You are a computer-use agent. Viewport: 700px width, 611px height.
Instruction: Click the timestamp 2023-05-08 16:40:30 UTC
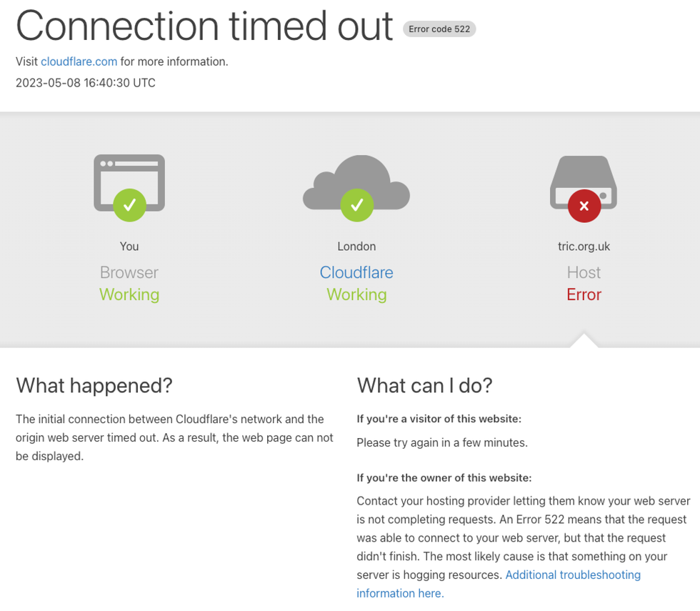click(86, 83)
